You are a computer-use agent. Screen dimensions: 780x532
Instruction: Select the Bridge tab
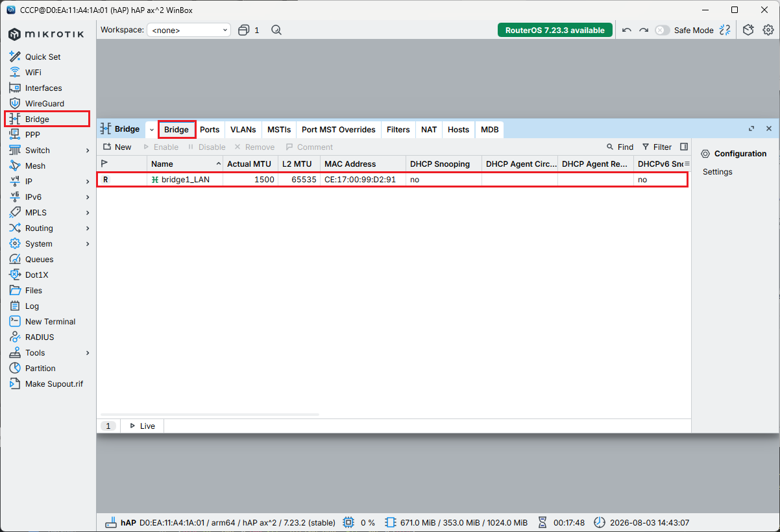pyautogui.click(x=177, y=130)
